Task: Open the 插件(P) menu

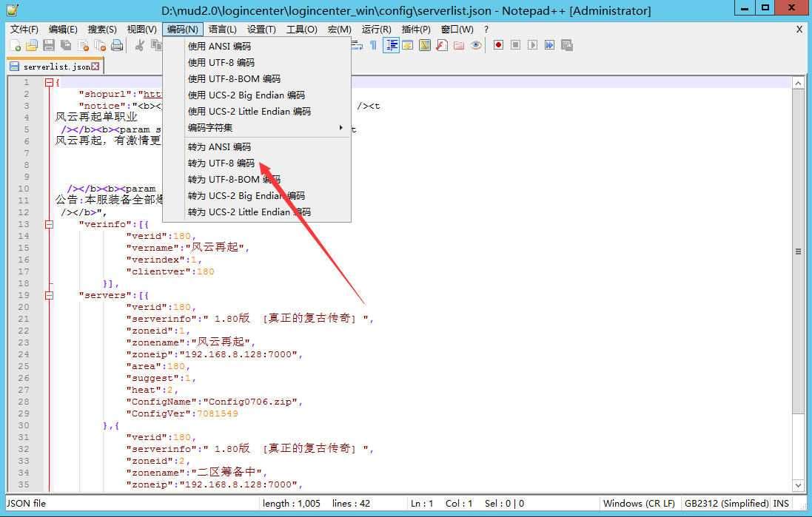Action: click(415, 30)
